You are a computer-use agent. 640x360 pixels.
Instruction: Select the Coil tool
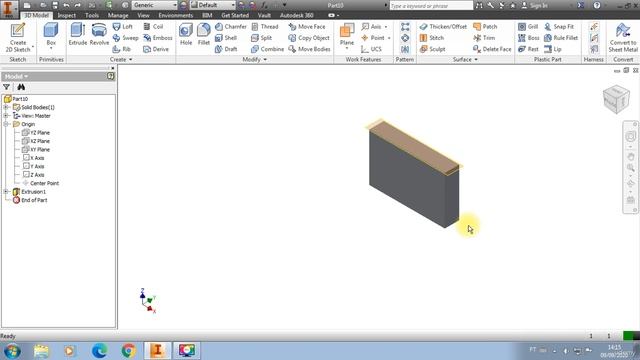[153, 27]
